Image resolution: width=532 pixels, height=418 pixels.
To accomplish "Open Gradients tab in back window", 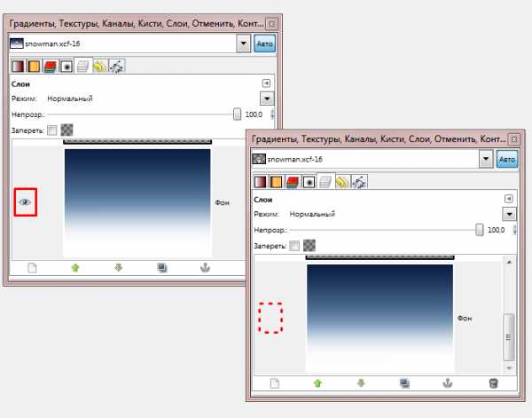I will click(x=18, y=67).
